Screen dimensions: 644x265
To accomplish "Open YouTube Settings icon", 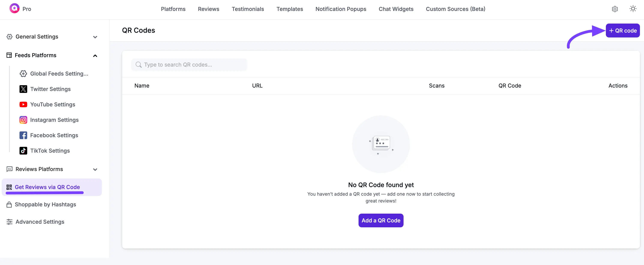I will [23, 104].
